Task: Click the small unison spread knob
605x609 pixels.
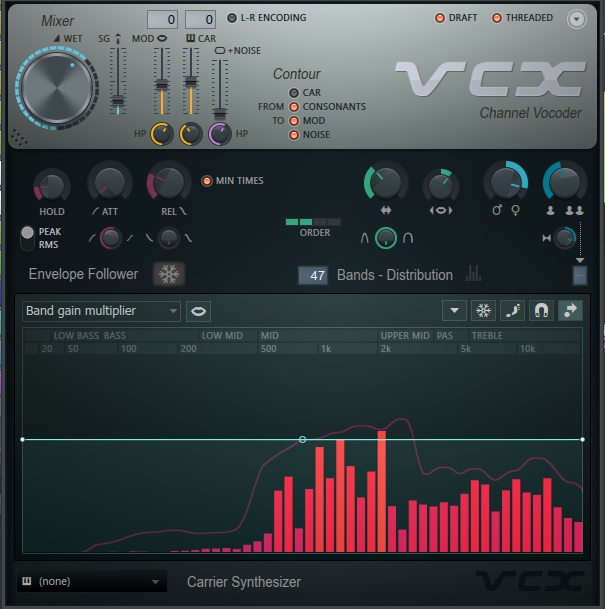Action: [564, 238]
